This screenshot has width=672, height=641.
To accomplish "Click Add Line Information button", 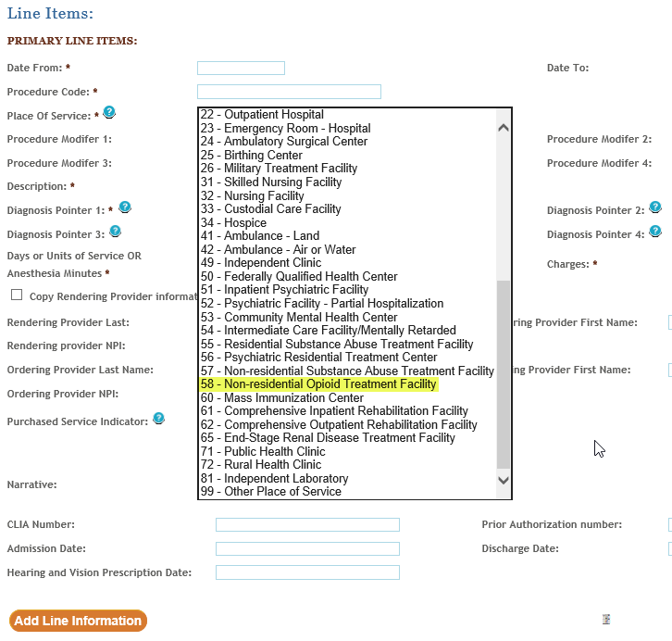I will (x=78, y=621).
